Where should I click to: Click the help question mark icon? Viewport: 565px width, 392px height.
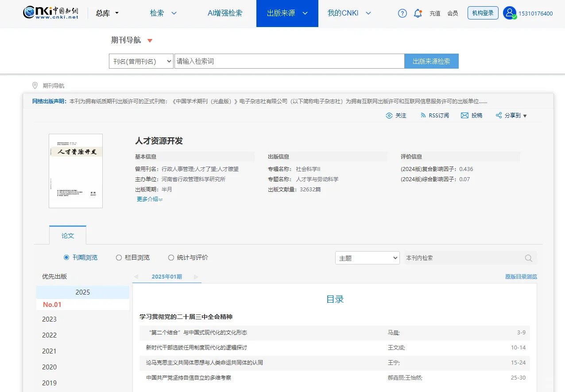click(402, 13)
